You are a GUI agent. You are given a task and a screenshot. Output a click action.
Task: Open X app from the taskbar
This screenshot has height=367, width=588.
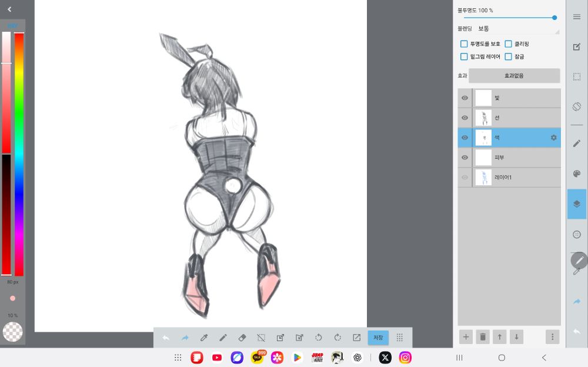point(385,358)
